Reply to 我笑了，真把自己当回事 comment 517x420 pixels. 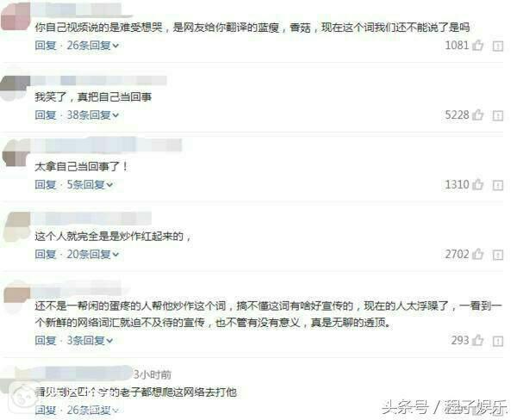[x=46, y=115]
